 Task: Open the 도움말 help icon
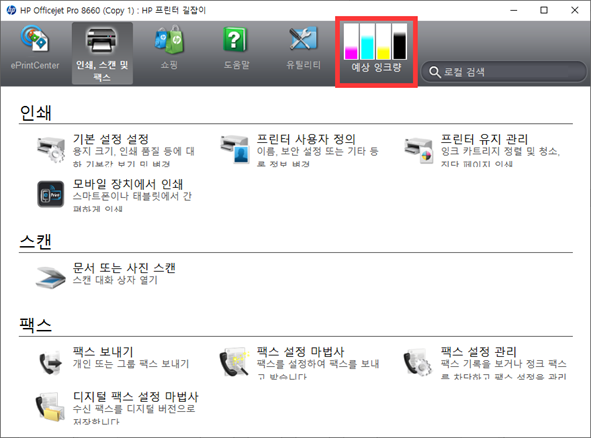236,39
